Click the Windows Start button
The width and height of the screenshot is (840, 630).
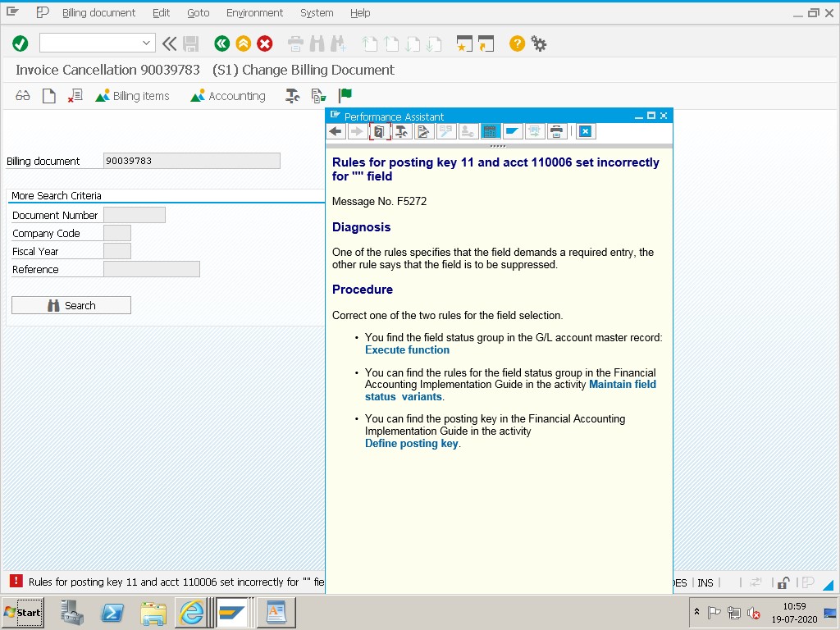22,613
